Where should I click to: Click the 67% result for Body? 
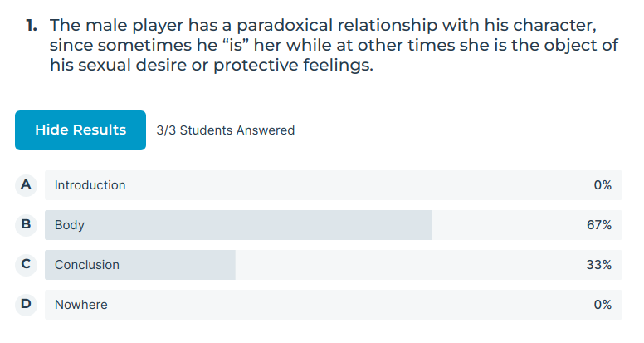[x=599, y=225]
